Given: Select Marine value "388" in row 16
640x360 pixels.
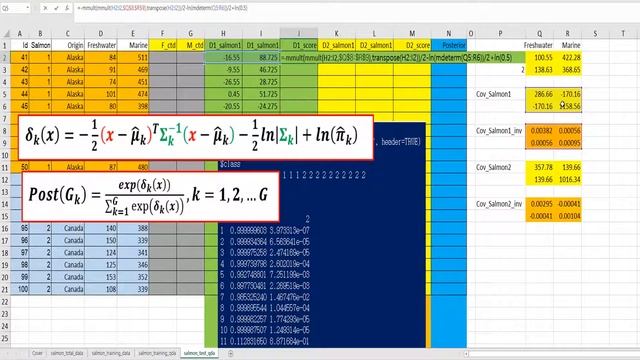Looking at the screenshot, I should [x=133, y=228].
